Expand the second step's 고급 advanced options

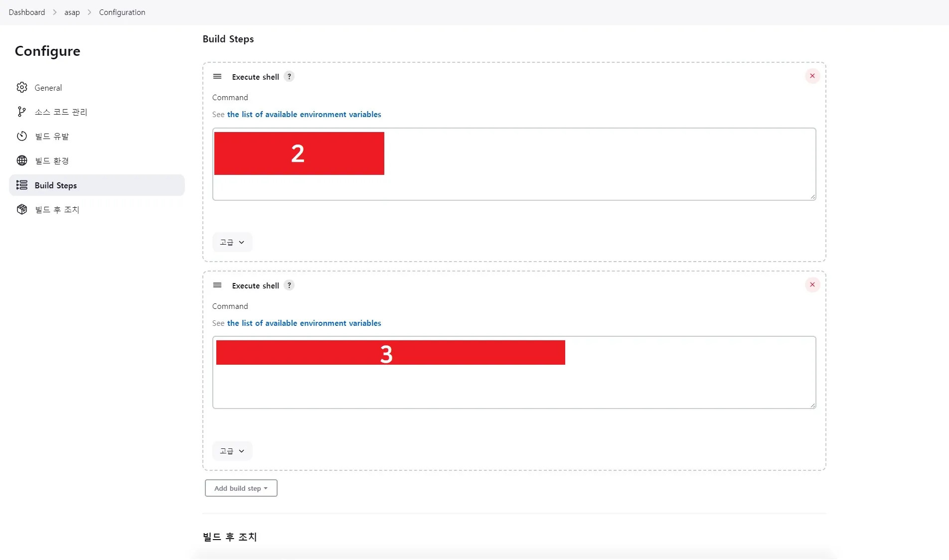pyautogui.click(x=232, y=451)
